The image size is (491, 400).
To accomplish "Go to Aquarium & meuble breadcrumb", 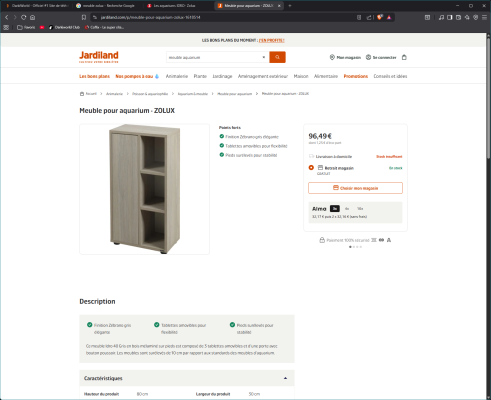I will (x=193, y=94).
